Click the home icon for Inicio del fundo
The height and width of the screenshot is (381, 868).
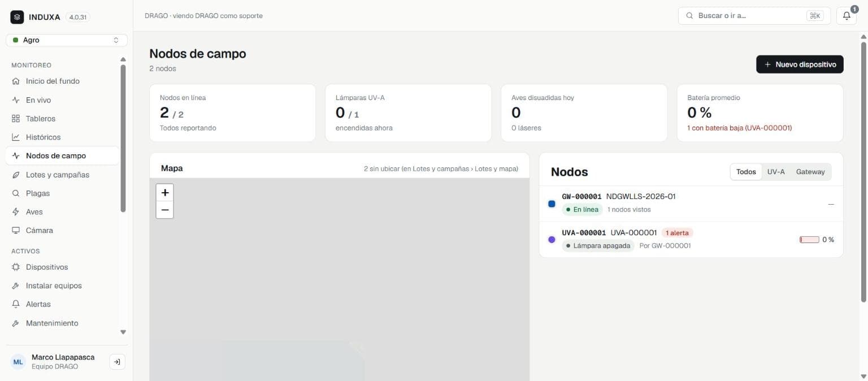point(16,81)
